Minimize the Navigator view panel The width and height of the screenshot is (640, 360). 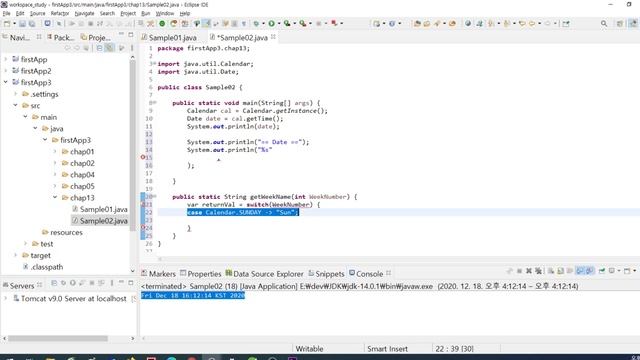(x=121, y=34)
